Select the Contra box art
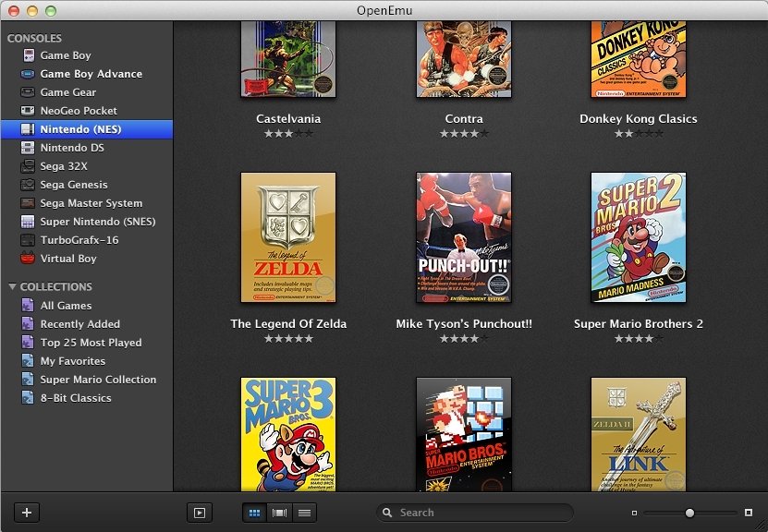 [464, 59]
